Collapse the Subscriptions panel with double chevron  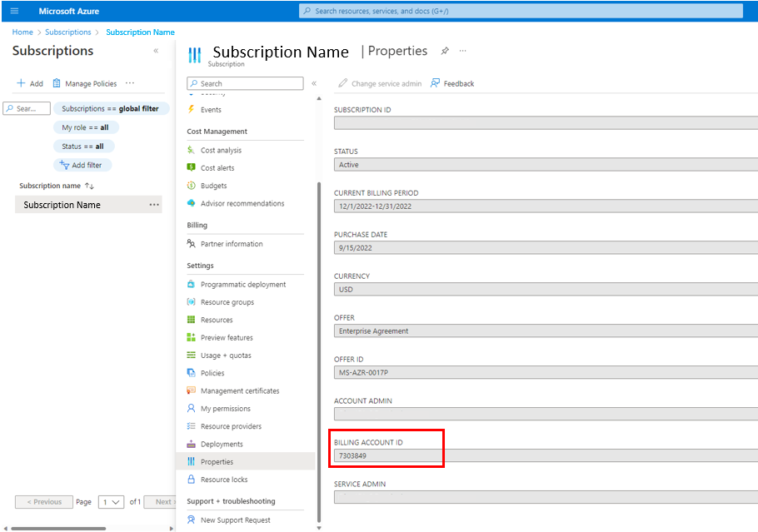click(x=156, y=51)
